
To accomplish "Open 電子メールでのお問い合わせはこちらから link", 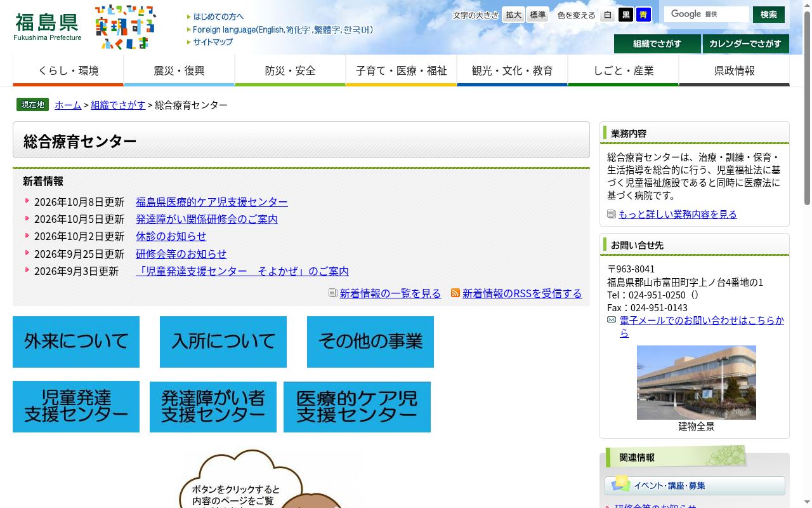I will point(702,326).
